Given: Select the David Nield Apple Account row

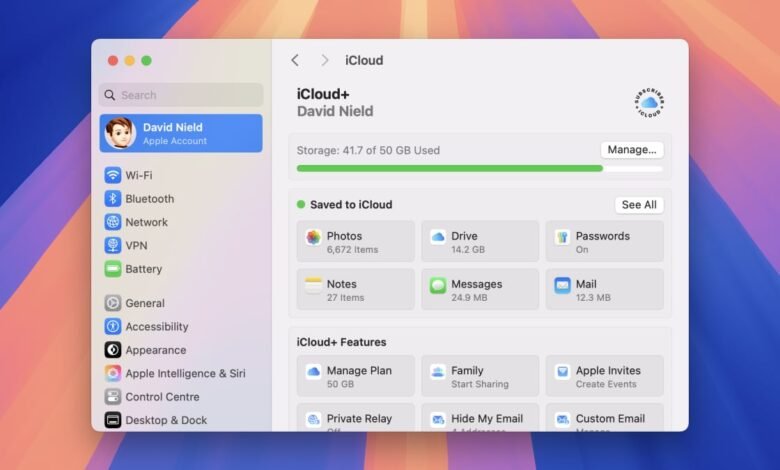Looking at the screenshot, I should pos(181,133).
